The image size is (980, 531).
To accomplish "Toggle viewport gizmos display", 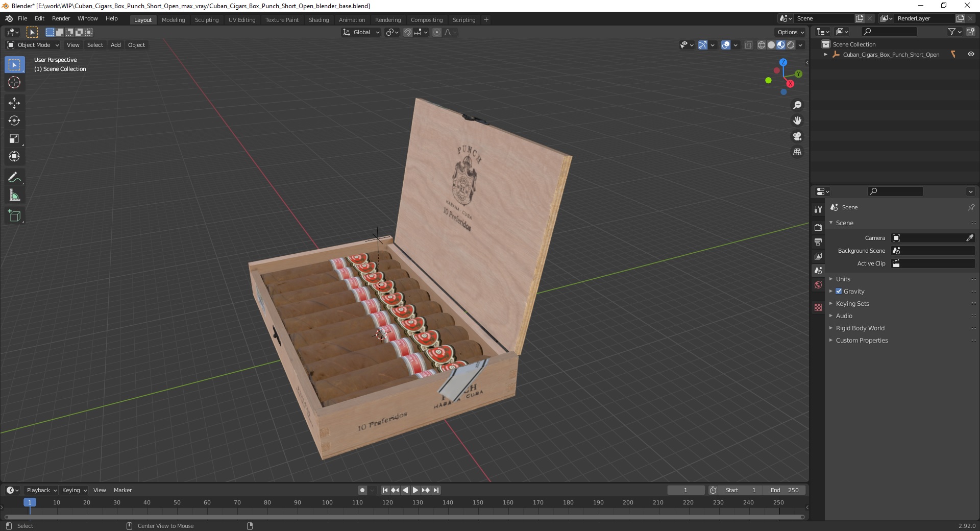I will (703, 45).
